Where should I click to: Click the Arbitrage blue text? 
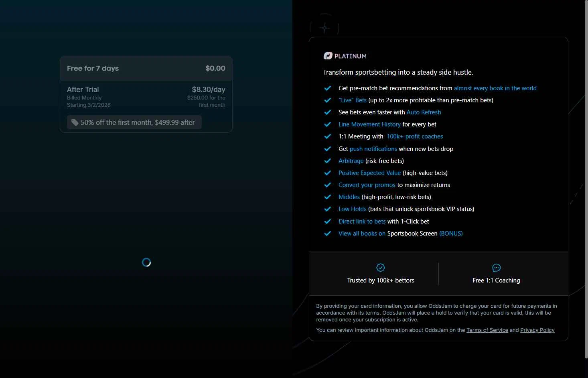[x=351, y=161]
